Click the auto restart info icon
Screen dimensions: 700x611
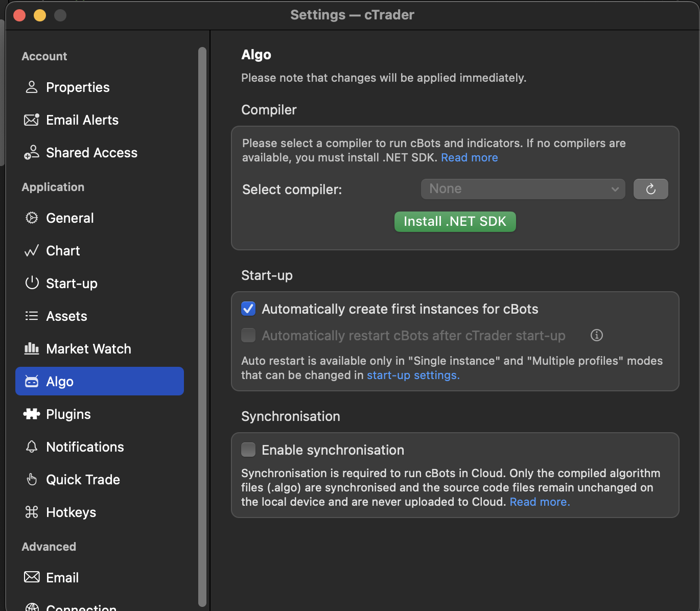click(597, 335)
